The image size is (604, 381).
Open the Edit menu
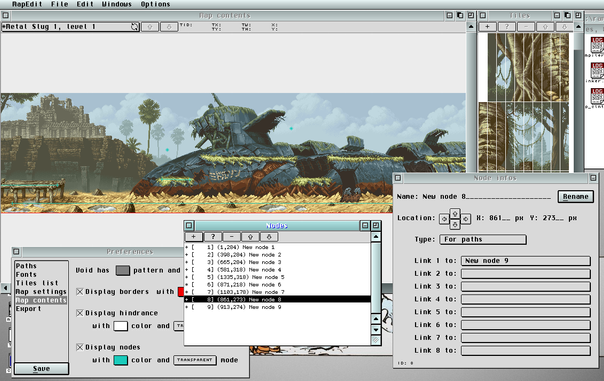(x=85, y=4)
